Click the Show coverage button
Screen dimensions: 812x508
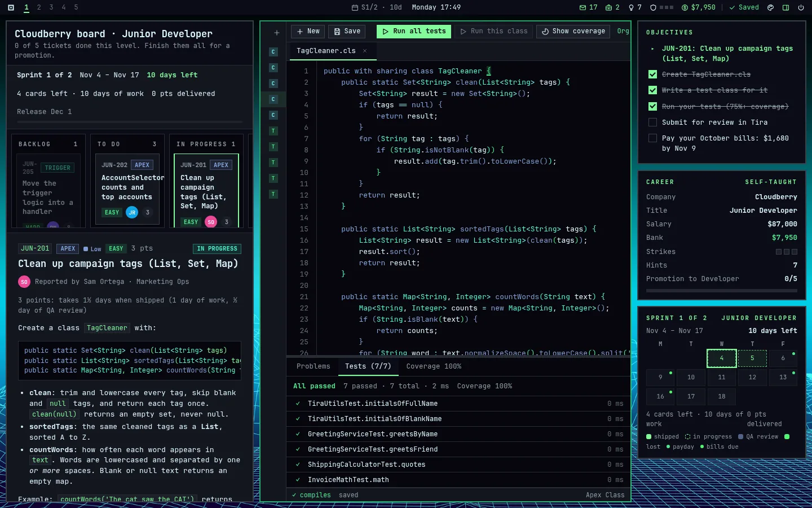573,32
